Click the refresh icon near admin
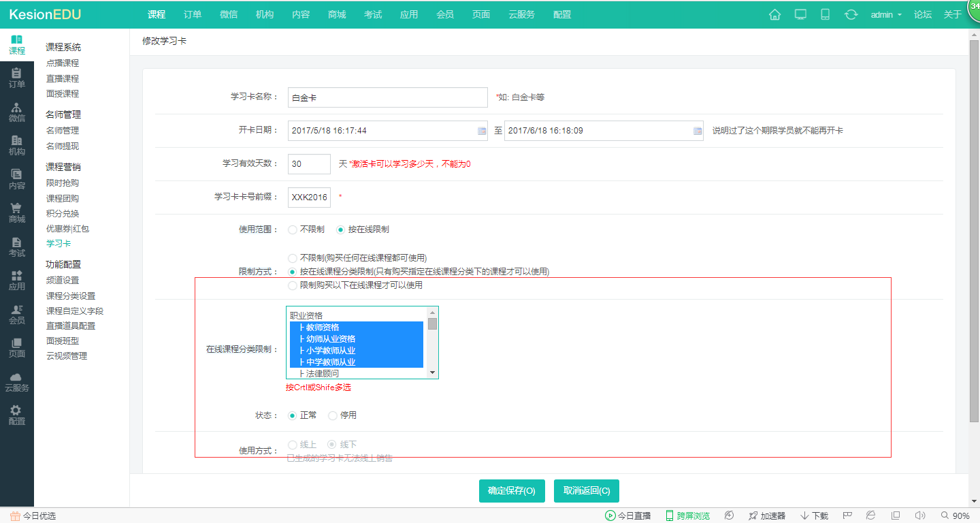Viewport: 980px width, 523px height. (851, 14)
